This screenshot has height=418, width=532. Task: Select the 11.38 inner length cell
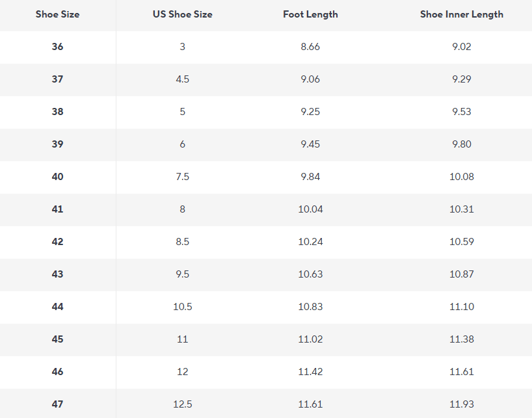click(x=461, y=339)
